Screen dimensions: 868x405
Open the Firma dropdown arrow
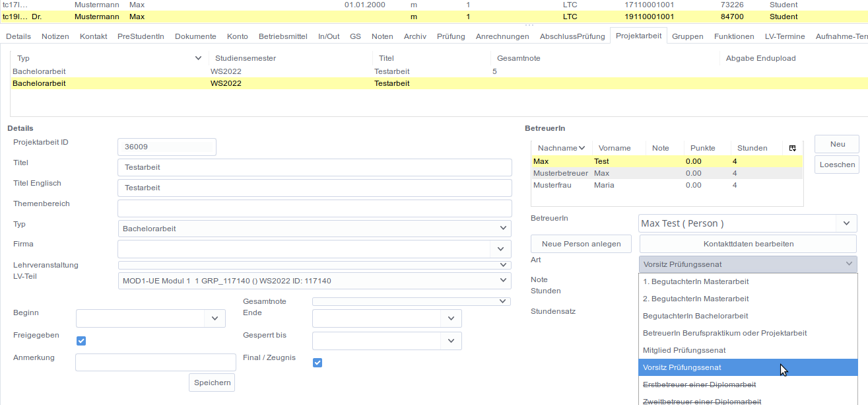click(500, 249)
